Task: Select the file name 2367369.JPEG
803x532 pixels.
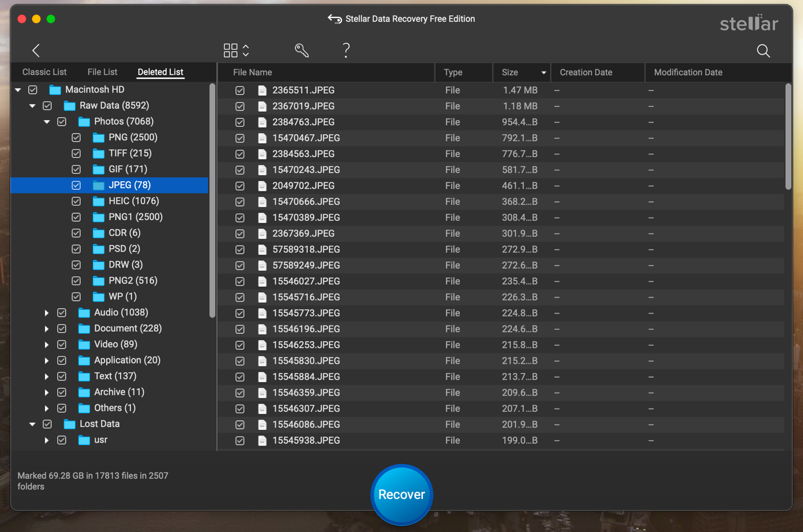Action: click(x=303, y=233)
